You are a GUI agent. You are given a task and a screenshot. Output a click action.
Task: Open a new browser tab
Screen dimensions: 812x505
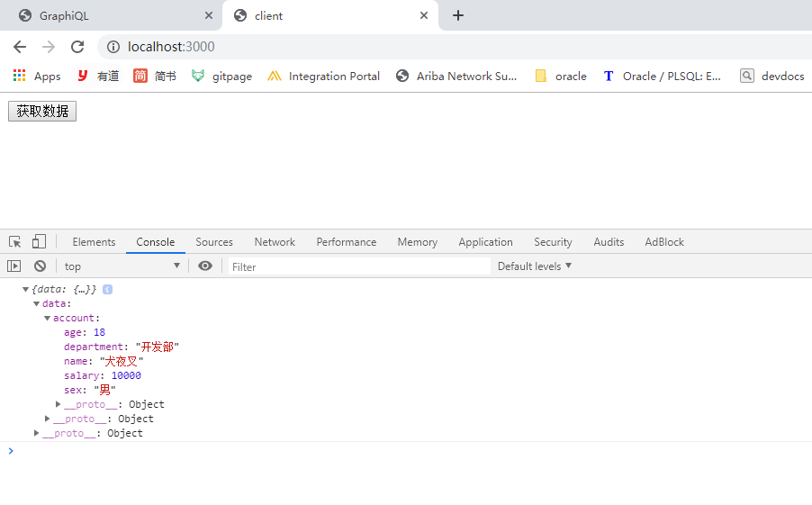(x=458, y=15)
